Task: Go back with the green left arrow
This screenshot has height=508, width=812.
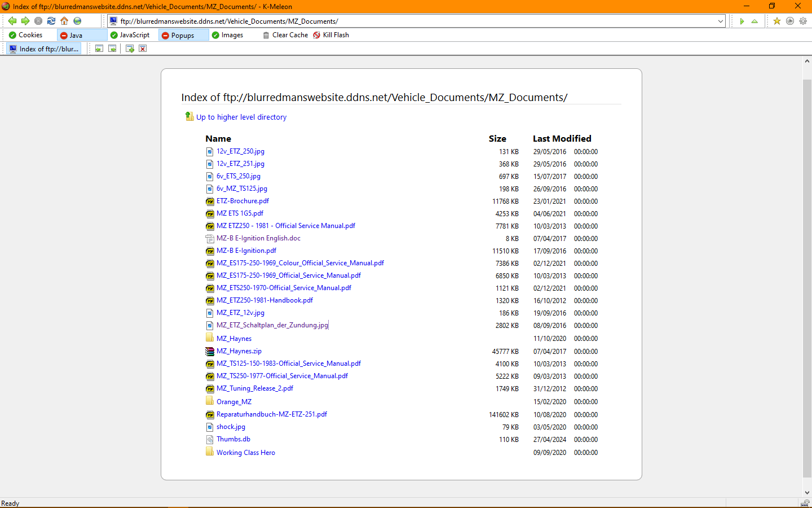Action: click(12, 21)
